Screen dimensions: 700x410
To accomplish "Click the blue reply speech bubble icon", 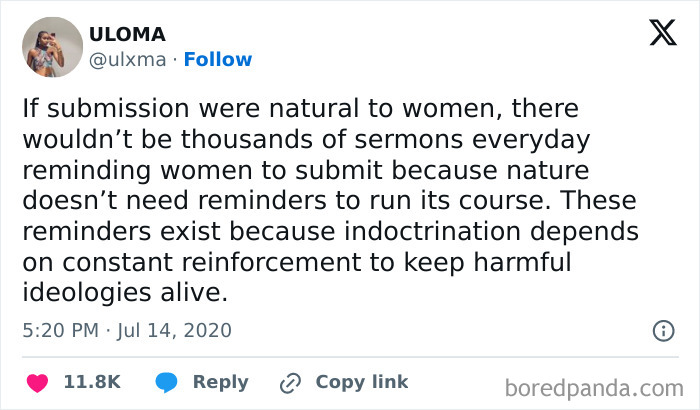I will (x=168, y=382).
